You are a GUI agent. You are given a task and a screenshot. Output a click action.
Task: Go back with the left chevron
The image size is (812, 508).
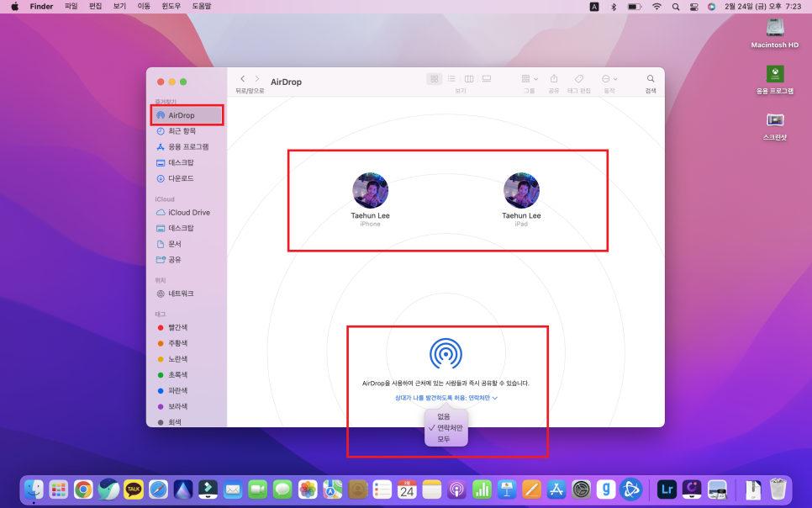(x=242, y=79)
